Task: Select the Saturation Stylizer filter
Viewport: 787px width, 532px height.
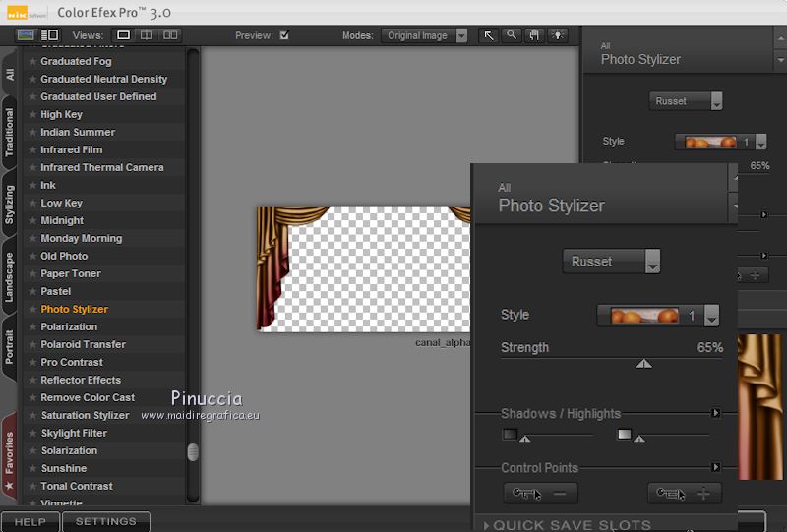Action: (86, 415)
